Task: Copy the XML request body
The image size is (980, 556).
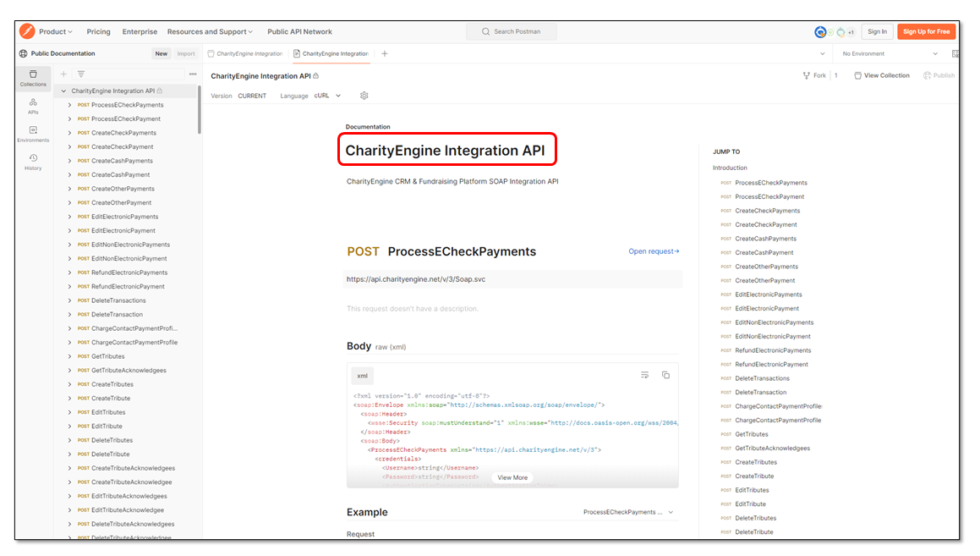Action: pos(665,374)
